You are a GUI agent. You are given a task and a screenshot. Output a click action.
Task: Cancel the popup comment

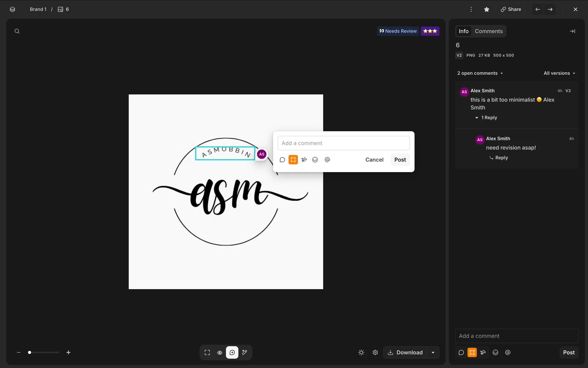pyautogui.click(x=374, y=160)
